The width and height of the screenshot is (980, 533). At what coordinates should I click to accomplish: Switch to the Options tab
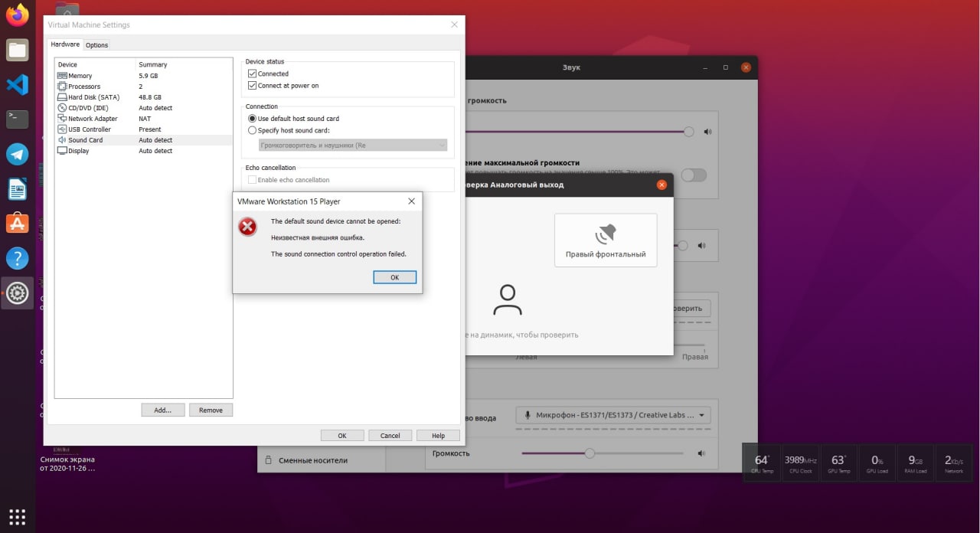tap(97, 45)
